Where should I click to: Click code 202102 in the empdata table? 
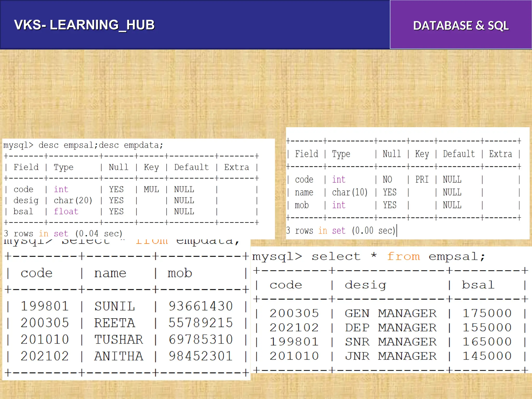45,356
